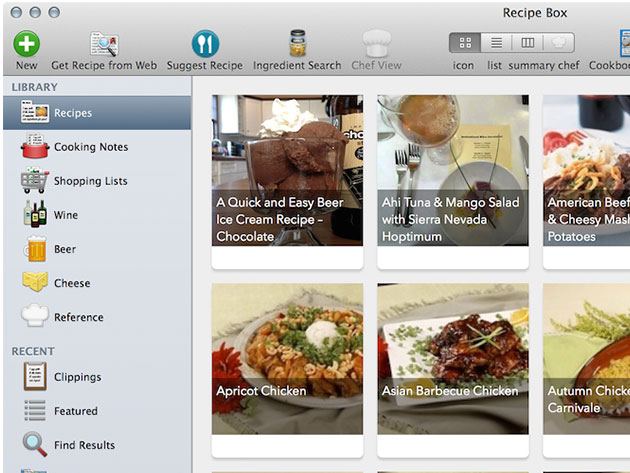
Task: Open the Beer Ice Cream Chocolate recipe card
Action: click(x=287, y=182)
